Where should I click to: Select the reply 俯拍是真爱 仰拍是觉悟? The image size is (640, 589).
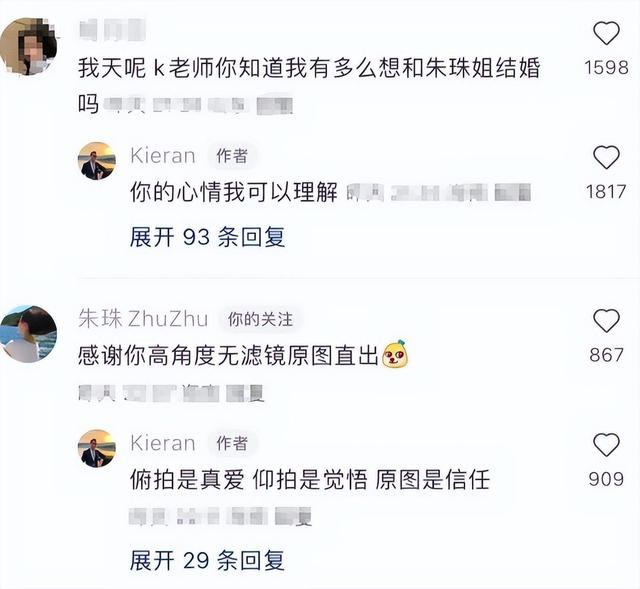coord(249,479)
